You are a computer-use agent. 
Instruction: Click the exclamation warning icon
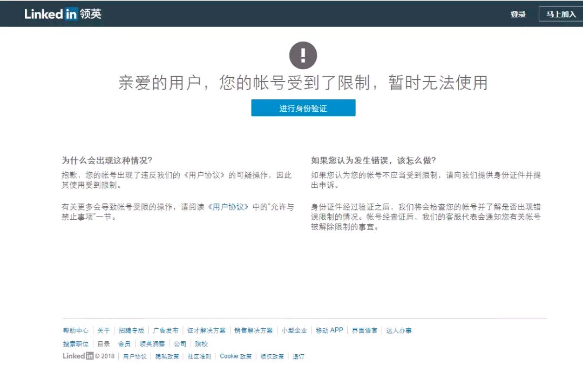click(303, 54)
